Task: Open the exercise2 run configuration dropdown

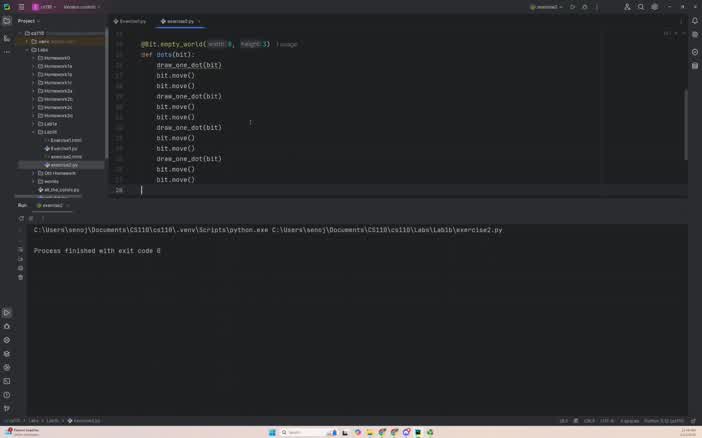Action: 547,7
